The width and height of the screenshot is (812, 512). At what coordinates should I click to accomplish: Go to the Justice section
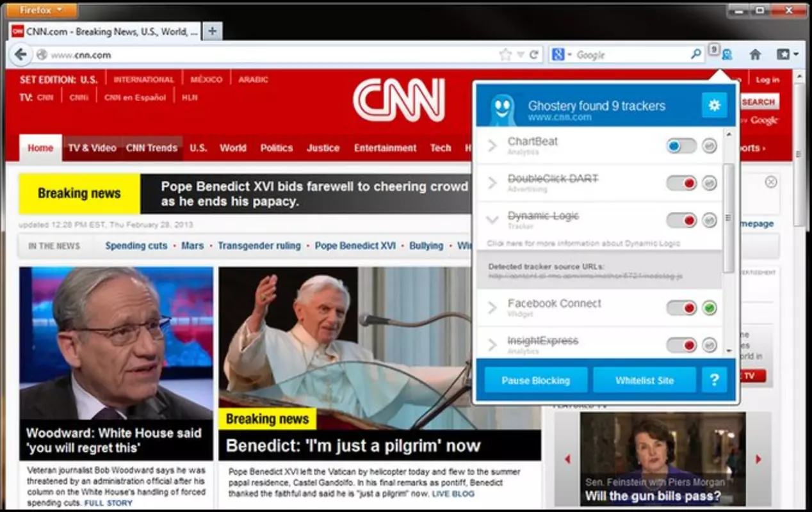click(323, 148)
